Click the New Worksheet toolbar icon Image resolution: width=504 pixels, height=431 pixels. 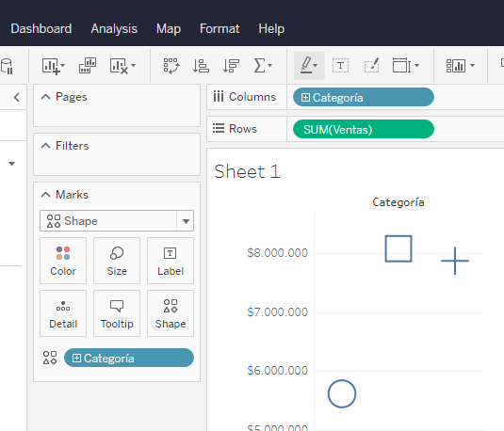(x=53, y=66)
